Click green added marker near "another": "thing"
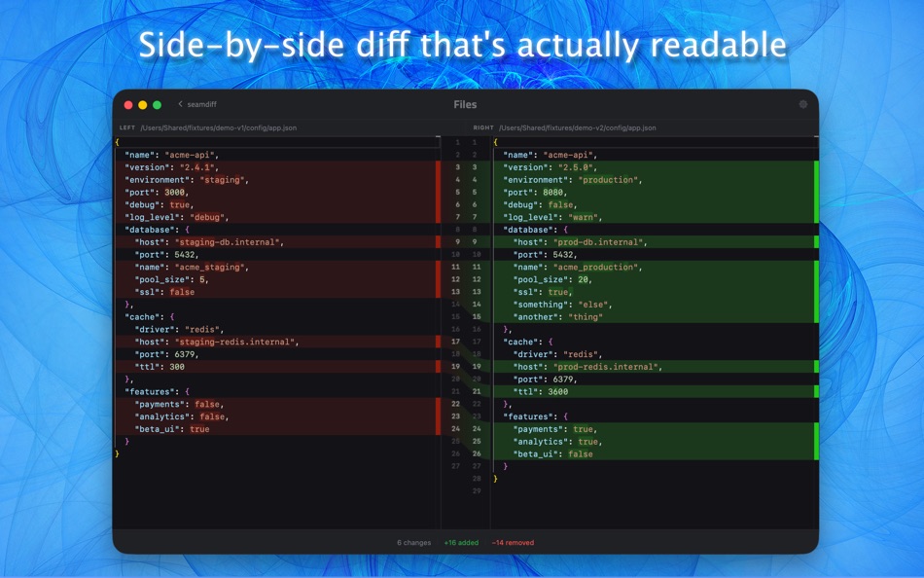The height and width of the screenshot is (578, 924). pos(815,316)
